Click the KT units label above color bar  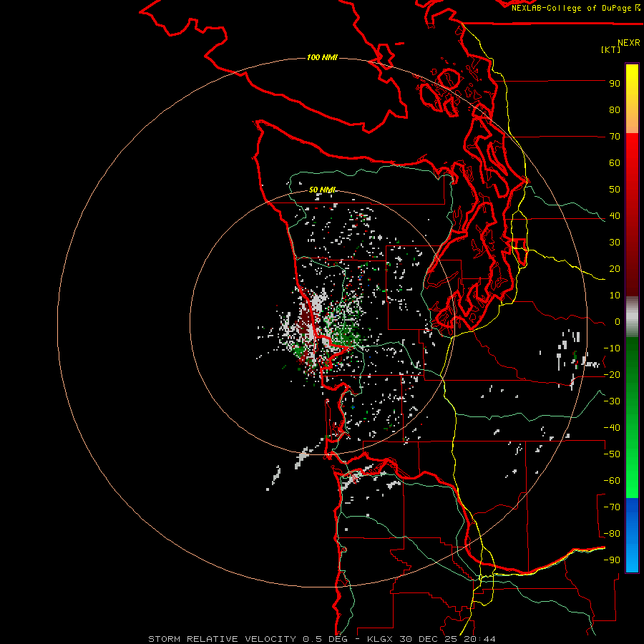(x=611, y=50)
